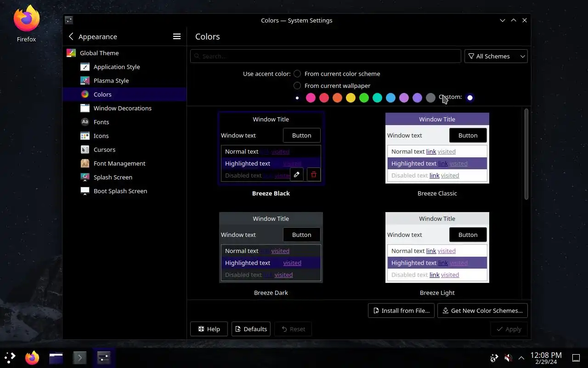
Task: Click the Help button
Action: click(x=209, y=329)
